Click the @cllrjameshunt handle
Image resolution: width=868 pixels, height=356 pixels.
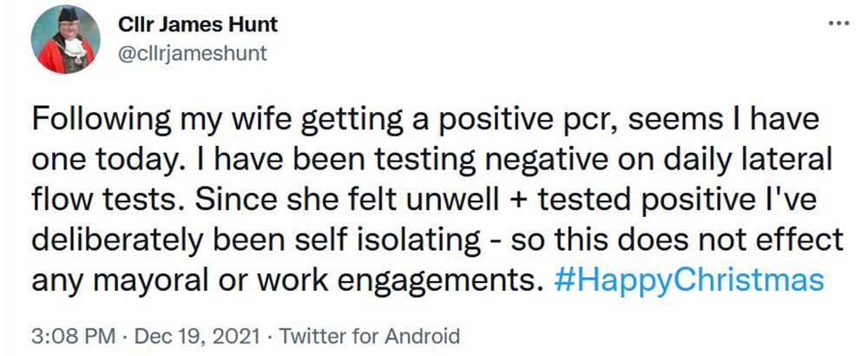[191, 54]
